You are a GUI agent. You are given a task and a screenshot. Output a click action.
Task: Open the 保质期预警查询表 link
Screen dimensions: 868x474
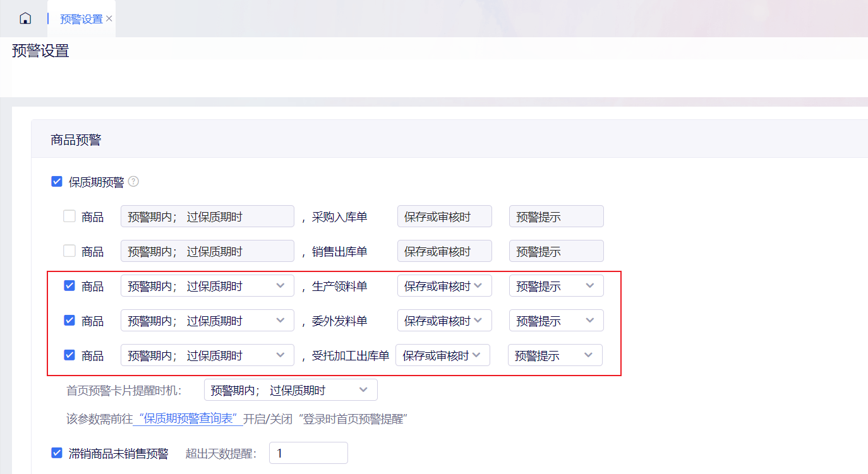tap(188, 418)
